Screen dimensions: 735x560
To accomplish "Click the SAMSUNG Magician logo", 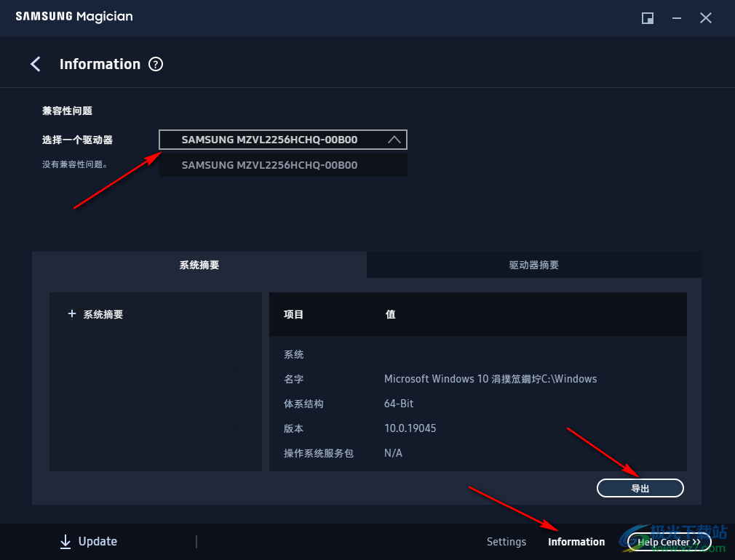I will 74,17.
